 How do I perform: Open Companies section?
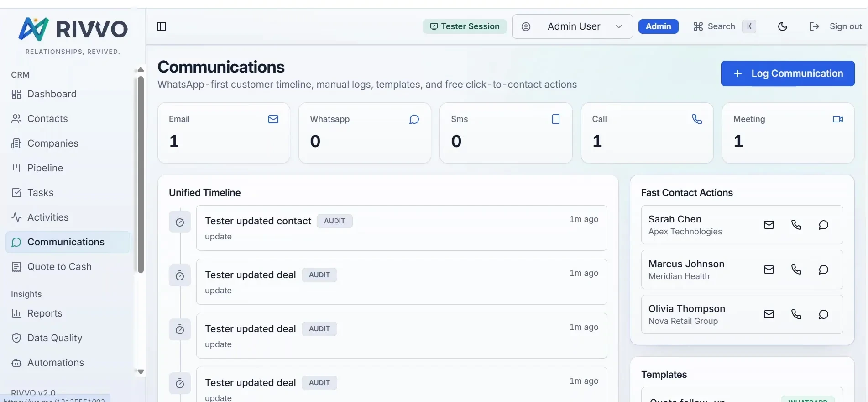coord(68,143)
